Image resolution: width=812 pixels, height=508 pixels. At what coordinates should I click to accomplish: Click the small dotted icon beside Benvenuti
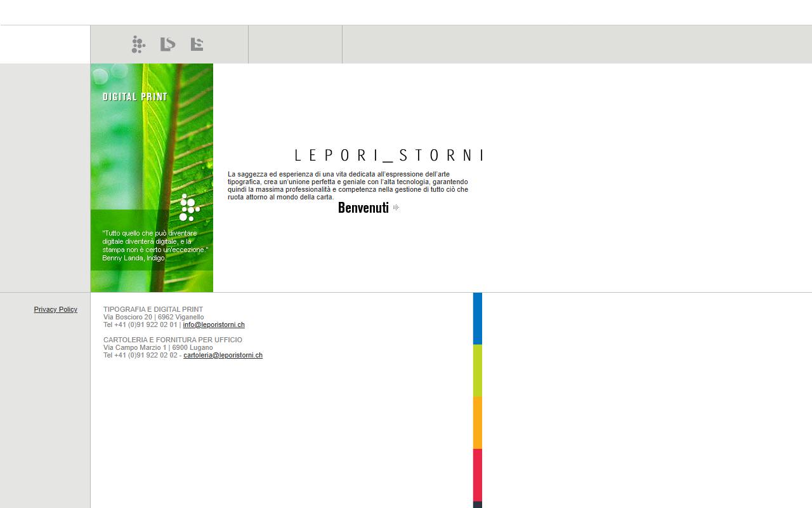pyautogui.click(x=396, y=208)
